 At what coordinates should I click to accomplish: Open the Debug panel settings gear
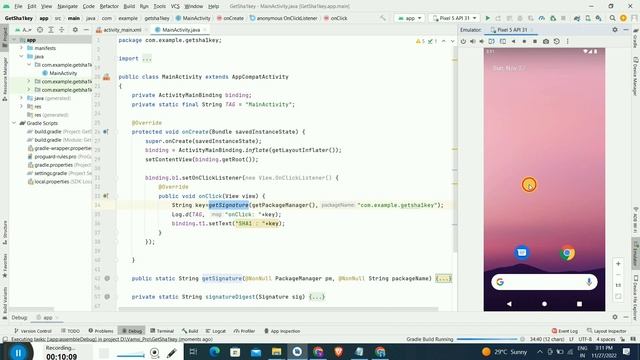tap(615, 317)
